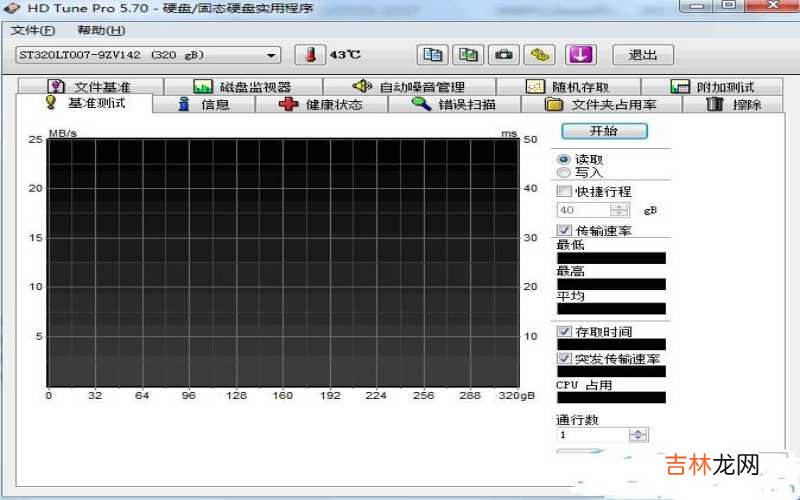Open the 健康状态 tab with red cross
800x500 pixels.
(320, 104)
